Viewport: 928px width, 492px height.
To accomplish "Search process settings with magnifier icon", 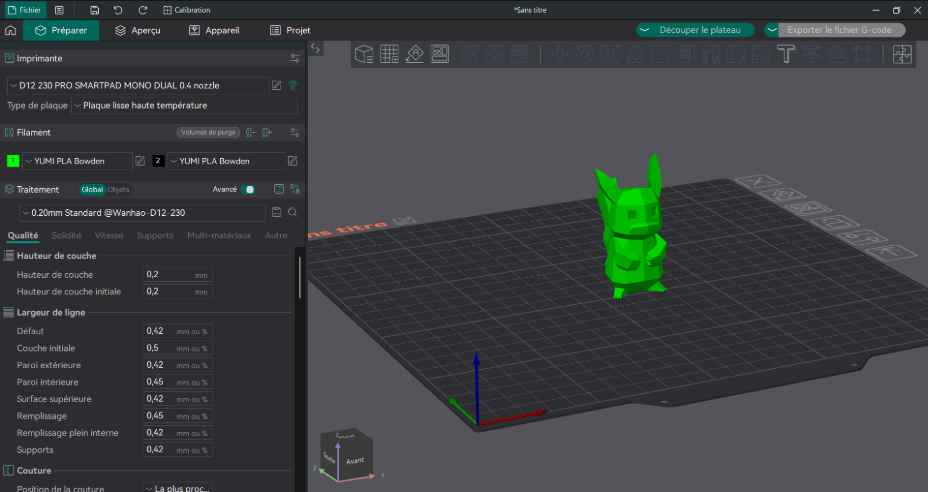I will click(292, 213).
